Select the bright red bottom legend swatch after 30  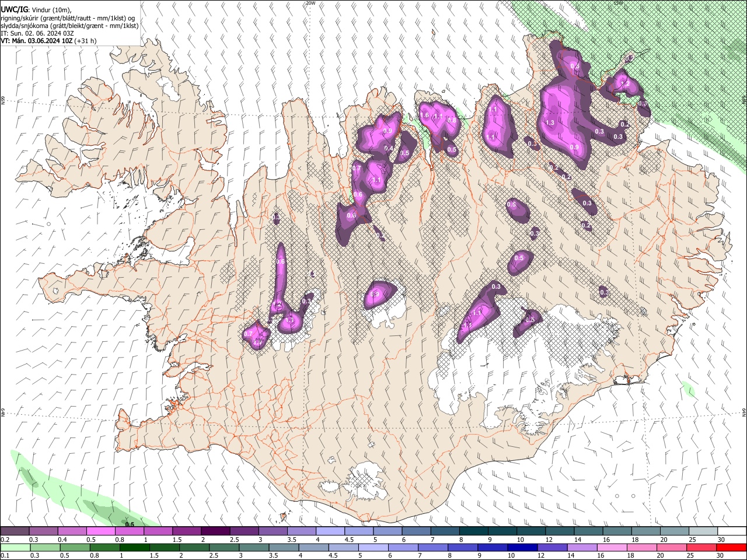[x=731, y=547]
